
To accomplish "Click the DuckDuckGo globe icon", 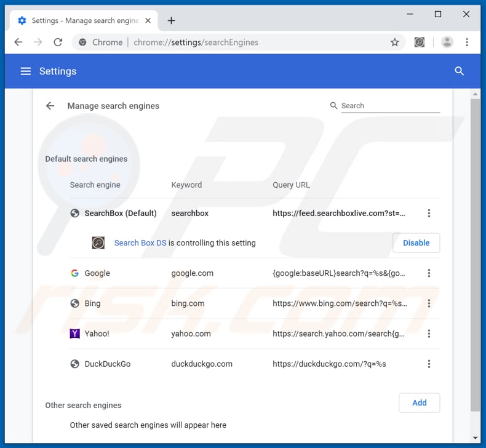I will [74, 364].
